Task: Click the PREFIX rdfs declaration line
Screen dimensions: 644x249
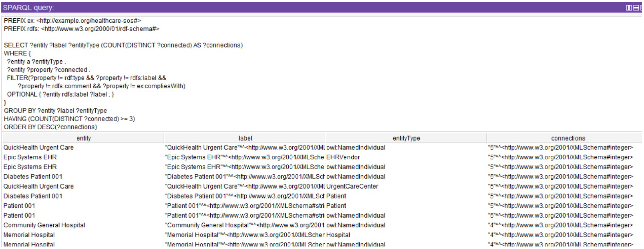Action: [x=81, y=29]
